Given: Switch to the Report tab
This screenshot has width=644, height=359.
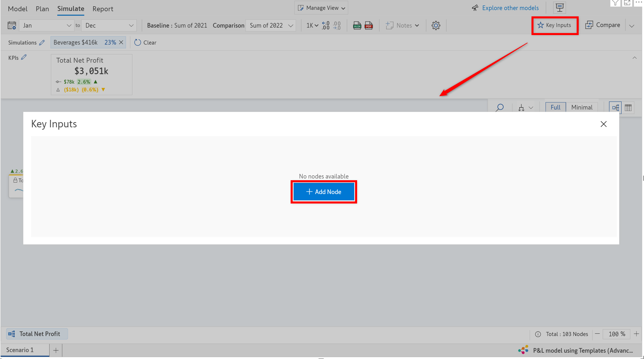Looking at the screenshot, I should 103,9.
